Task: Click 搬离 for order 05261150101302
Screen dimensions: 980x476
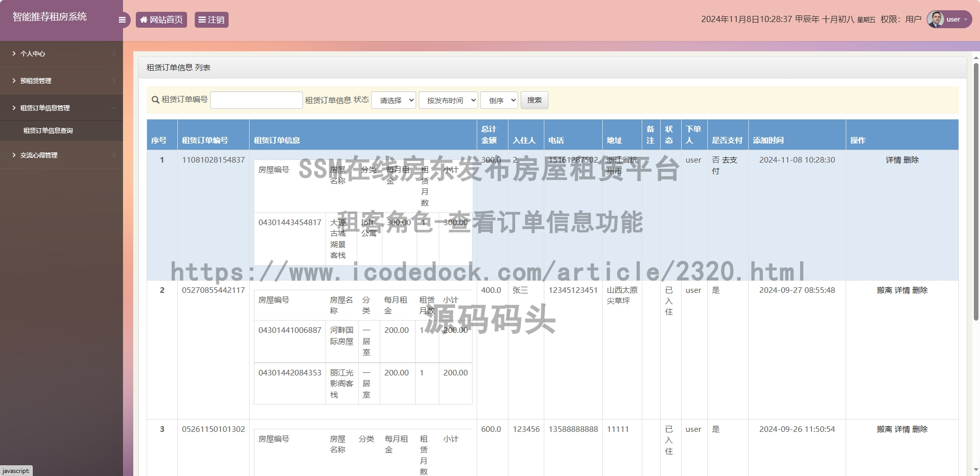Action: pyautogui.click(x=885, y=429)
